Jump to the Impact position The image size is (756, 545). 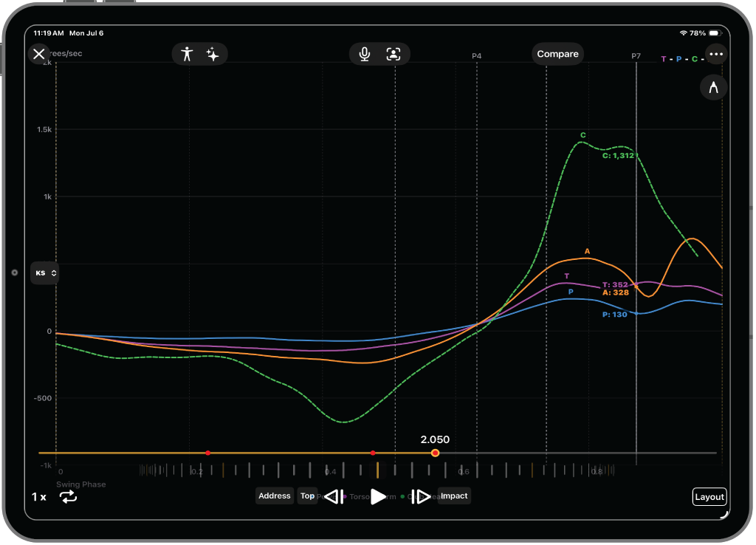click(454, 496)
